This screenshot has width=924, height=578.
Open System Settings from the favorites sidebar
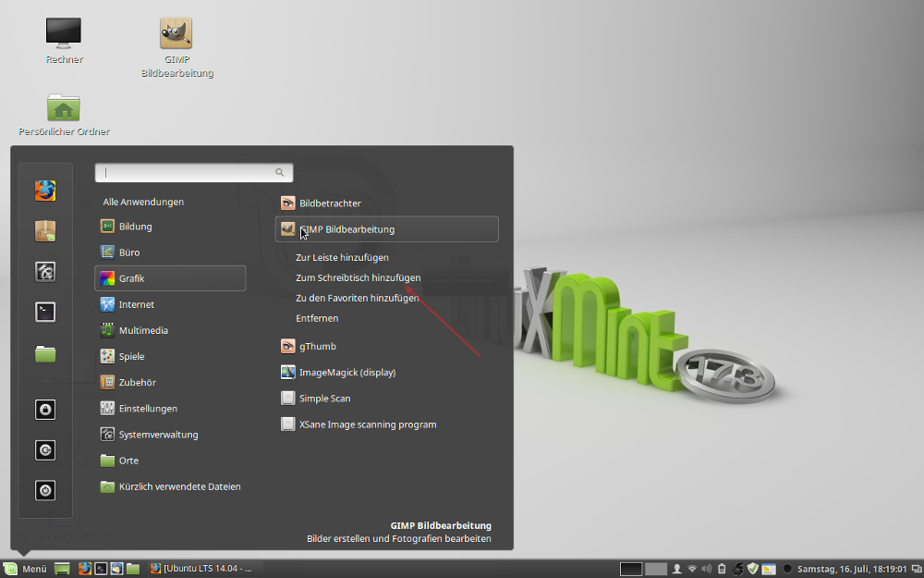(x=45, y=272)
